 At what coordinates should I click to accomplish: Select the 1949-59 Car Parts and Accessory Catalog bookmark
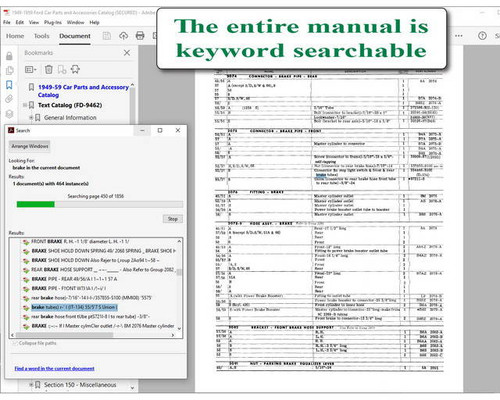pyautogui.click(x=83, y=91)
